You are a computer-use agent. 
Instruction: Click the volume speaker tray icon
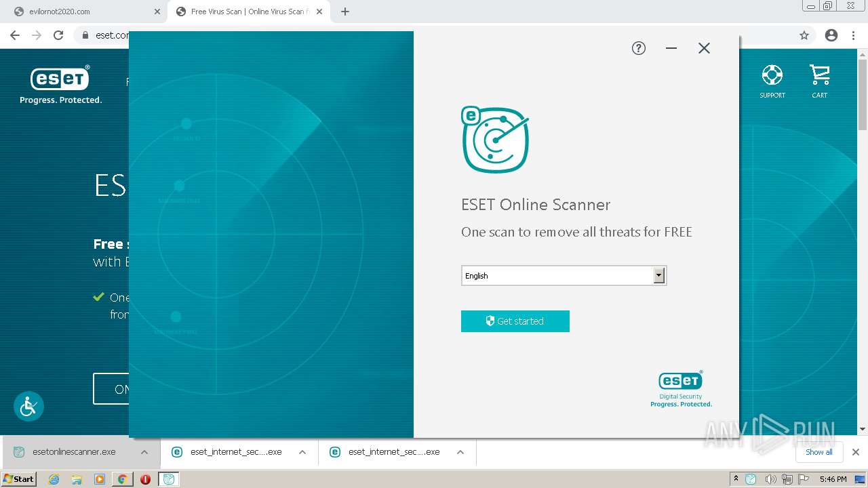pyautogui.click(x=770, y=479)
